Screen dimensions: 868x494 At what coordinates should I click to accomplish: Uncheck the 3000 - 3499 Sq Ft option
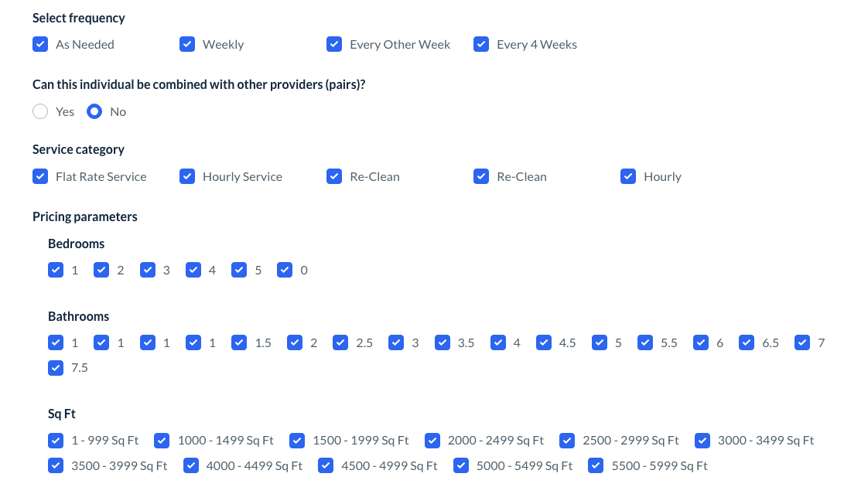[x=702, y=441]
